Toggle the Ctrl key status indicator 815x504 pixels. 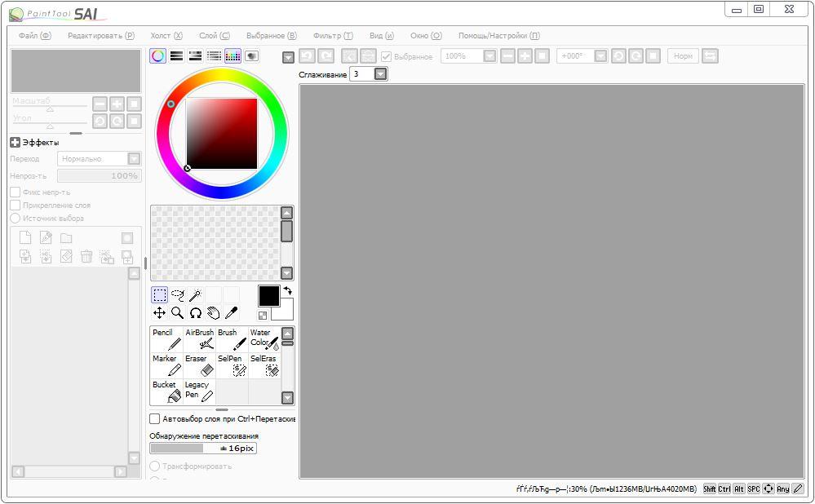[x=724, y=489]
